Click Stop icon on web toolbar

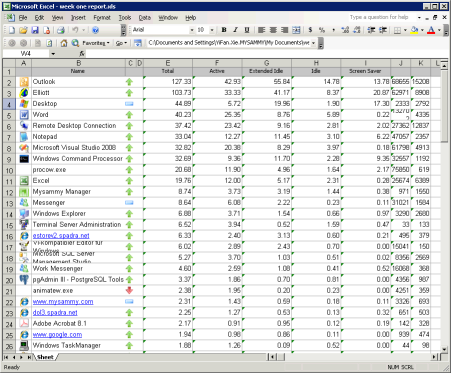click(x=38, y=43)
